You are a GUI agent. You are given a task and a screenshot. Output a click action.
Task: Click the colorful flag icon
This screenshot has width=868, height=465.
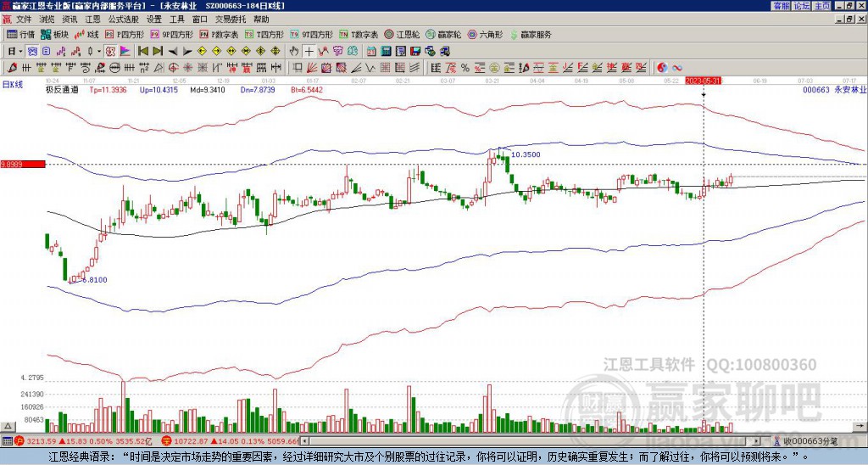(x=125, y=52)
